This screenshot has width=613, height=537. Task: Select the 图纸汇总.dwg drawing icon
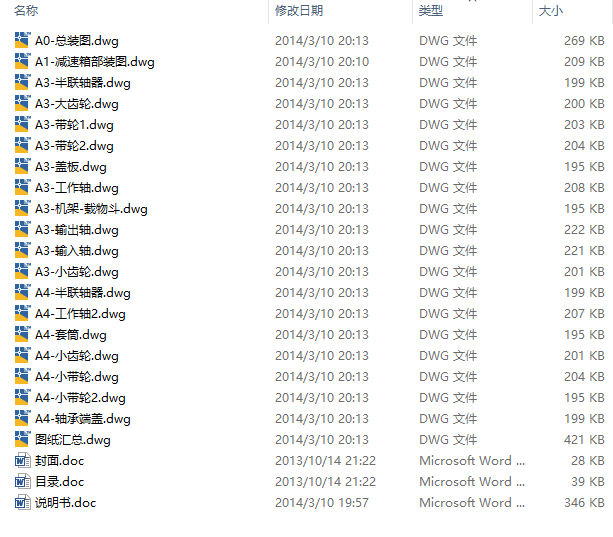pyautogui.click(x=22, y=439)
